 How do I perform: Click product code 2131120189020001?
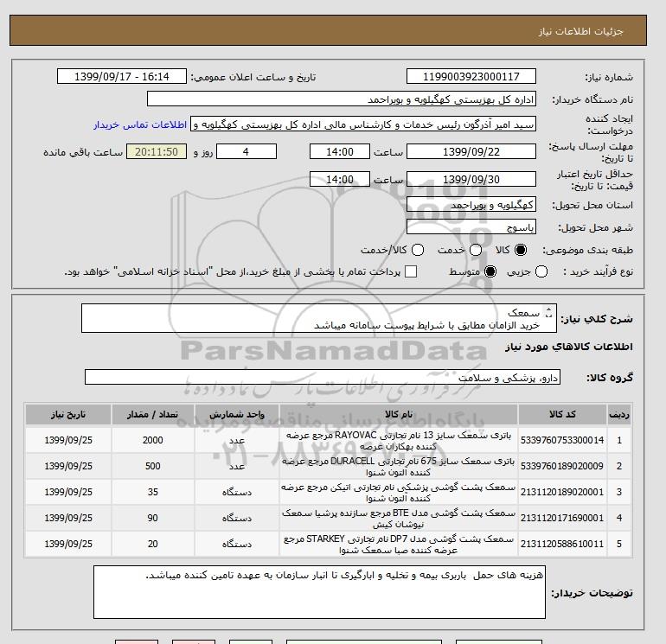point(562,492)
